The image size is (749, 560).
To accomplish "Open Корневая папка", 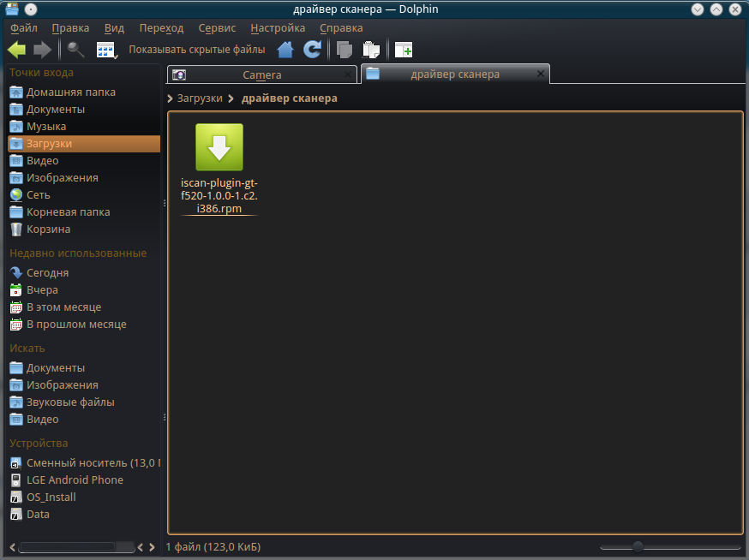I will [84, 212].
